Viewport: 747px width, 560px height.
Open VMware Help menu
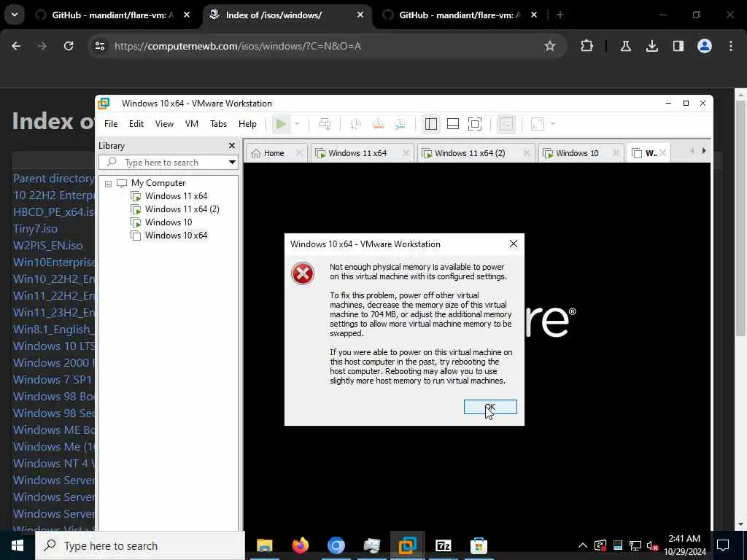pos(247,124)
